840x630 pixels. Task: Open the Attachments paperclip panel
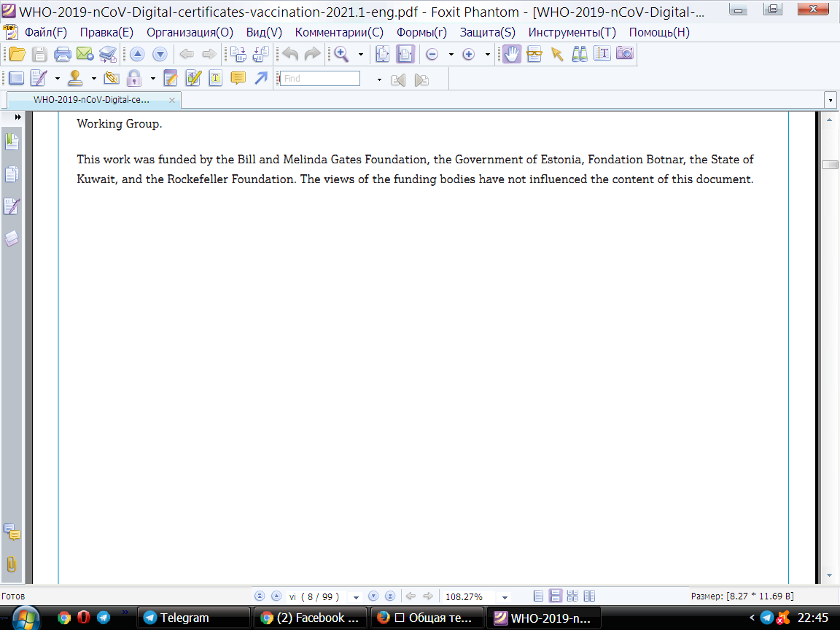click(11, 564)
